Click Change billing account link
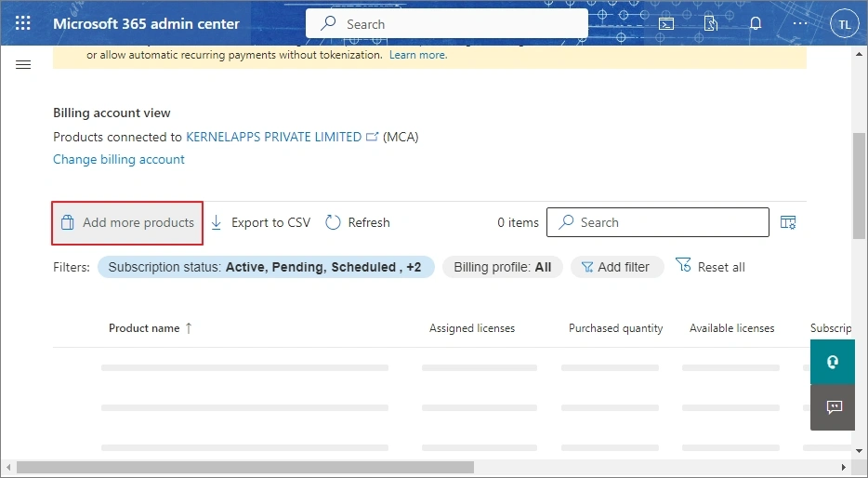 pos(118,160)
